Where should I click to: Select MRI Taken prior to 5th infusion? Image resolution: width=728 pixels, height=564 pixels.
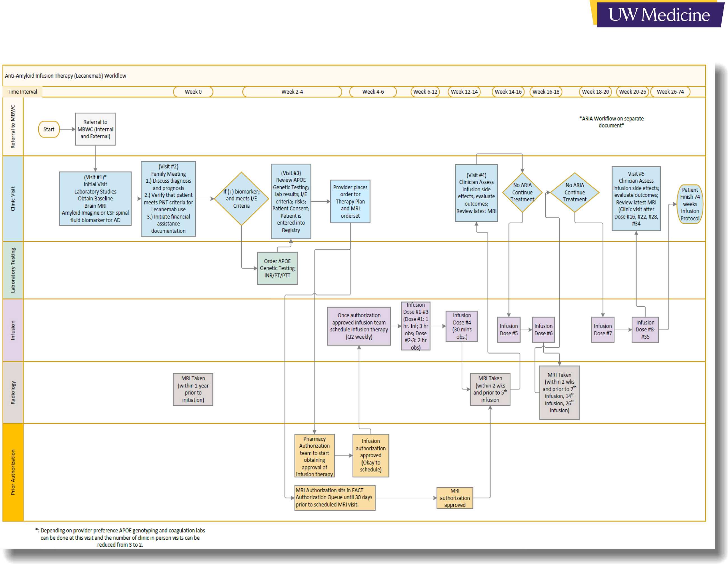click(x=490, y=389)
